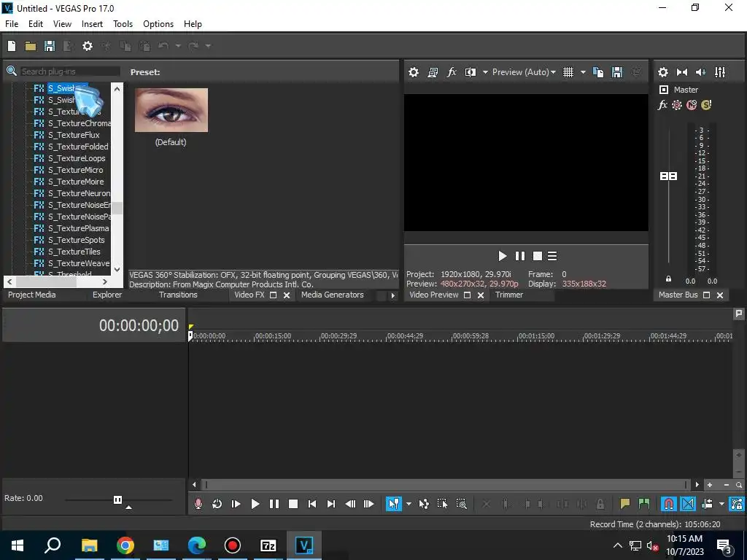Select the Envelope Edit tool
This screenshot has height=560, width=747.
click(424, 504)
